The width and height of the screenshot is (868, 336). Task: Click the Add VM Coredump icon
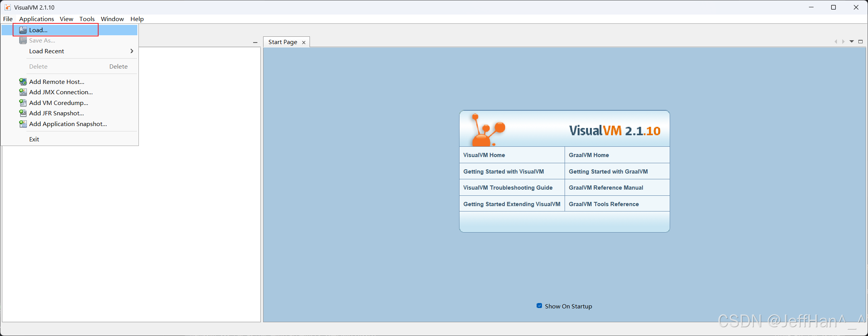coord(23,103)
